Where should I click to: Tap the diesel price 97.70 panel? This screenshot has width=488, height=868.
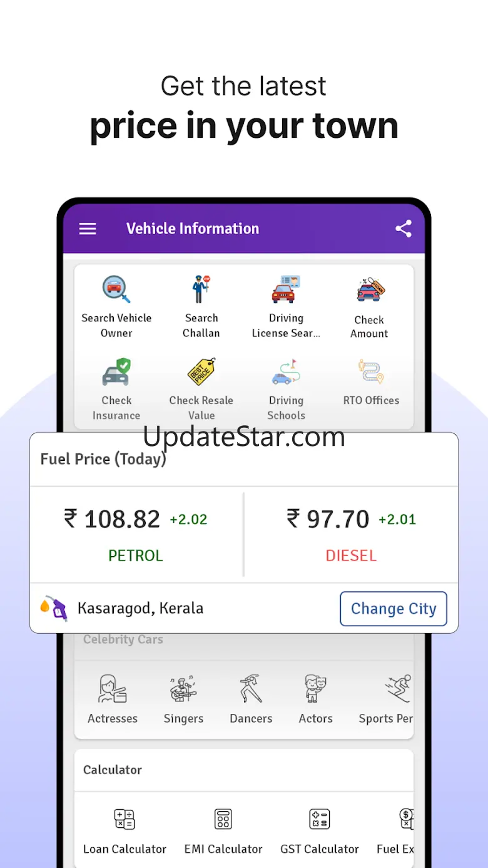(351, 535)
